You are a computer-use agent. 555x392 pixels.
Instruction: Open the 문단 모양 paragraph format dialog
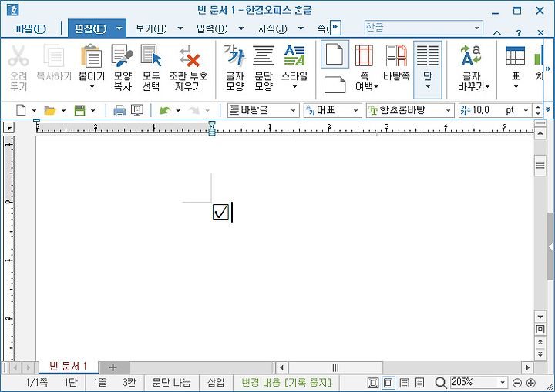[264, 56]
